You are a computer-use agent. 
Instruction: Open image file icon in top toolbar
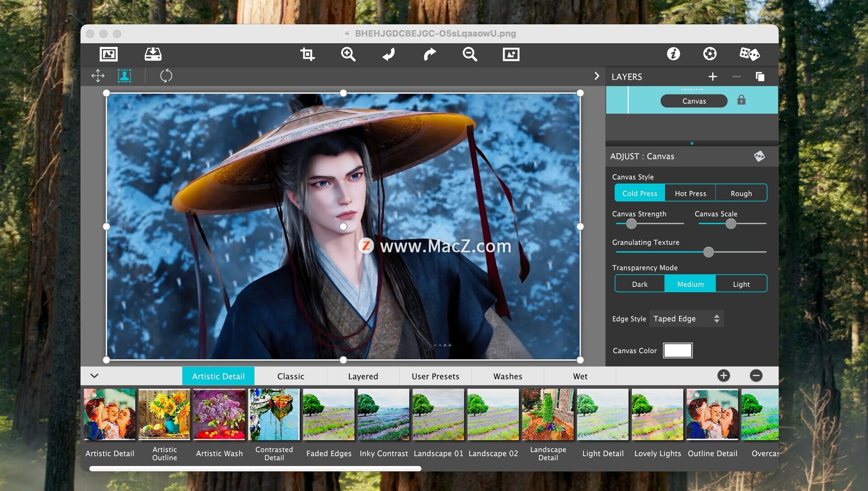(x=108, y=54)
